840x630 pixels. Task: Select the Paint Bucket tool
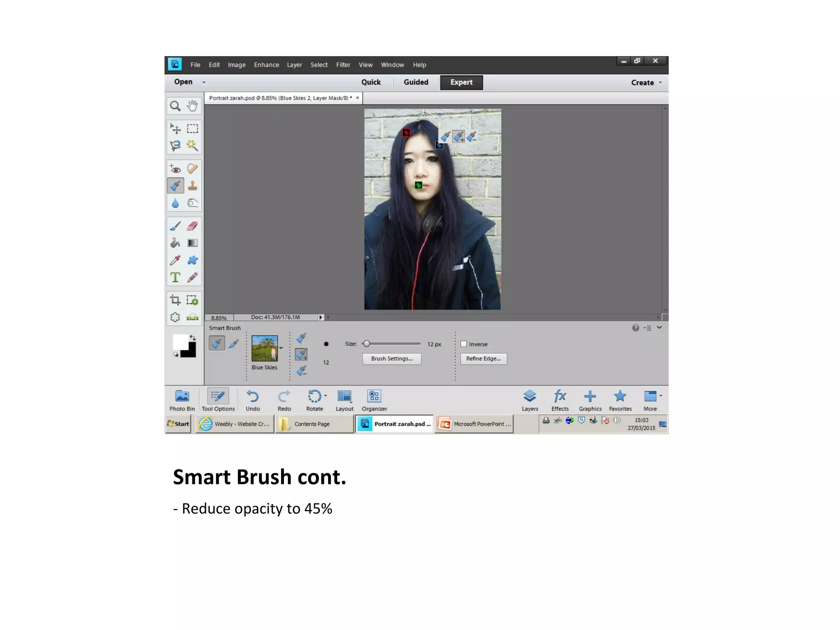coord(175,243)
